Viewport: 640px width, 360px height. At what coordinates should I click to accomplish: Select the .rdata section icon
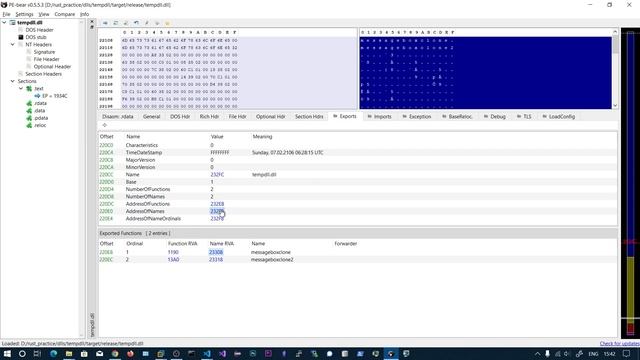click(29, 103)
